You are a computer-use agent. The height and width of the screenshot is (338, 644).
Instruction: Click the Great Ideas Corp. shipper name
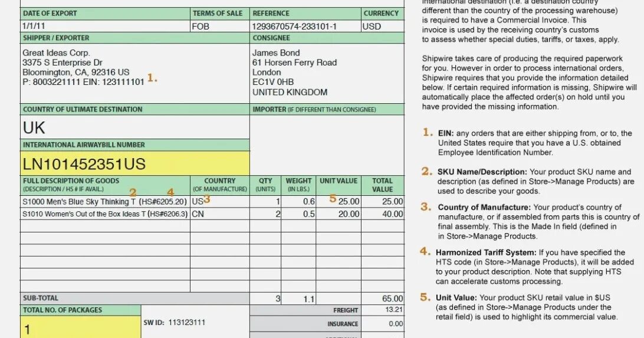click(x=56, y=53)
